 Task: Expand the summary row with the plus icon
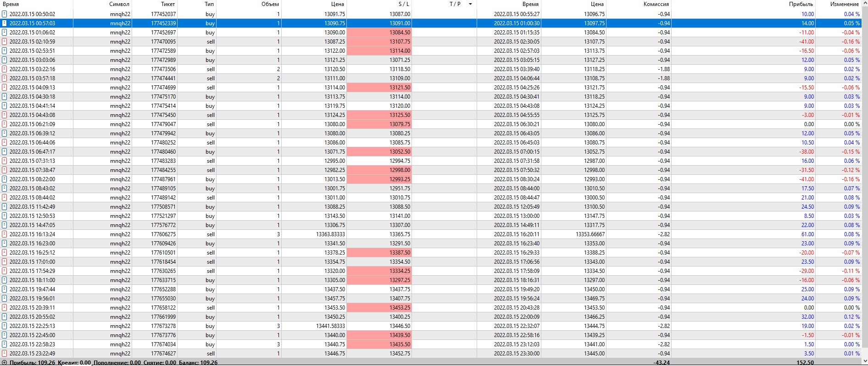[x=5, y=363]
